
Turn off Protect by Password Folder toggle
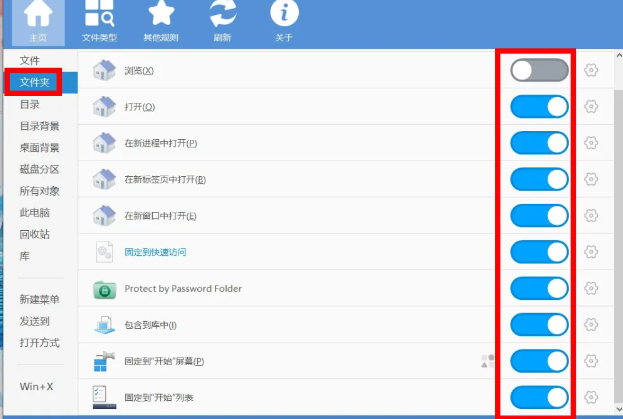539,289
